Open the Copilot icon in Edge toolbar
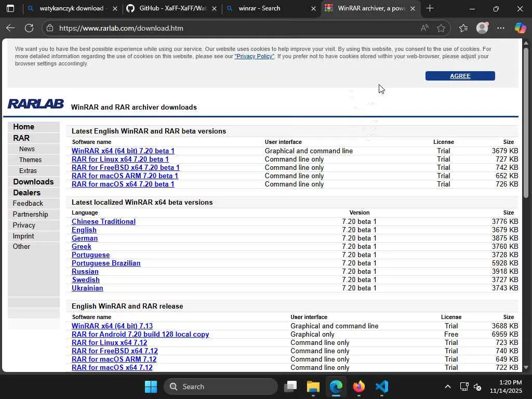 520,28
